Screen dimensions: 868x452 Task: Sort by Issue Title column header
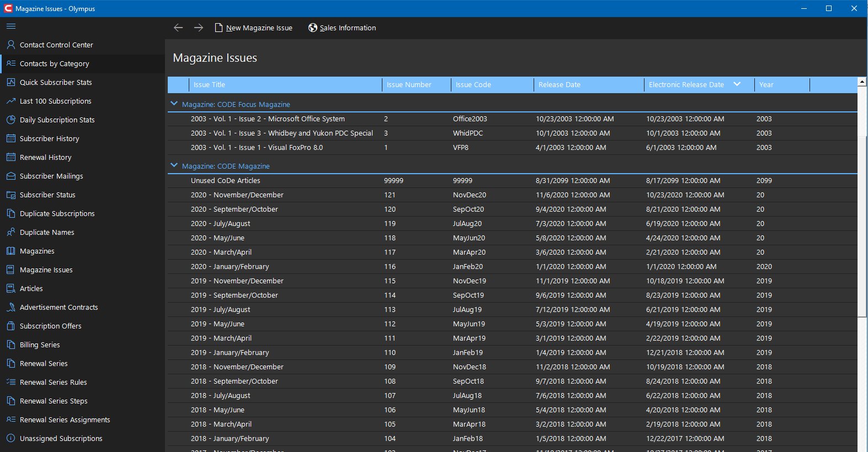(285, 84)
